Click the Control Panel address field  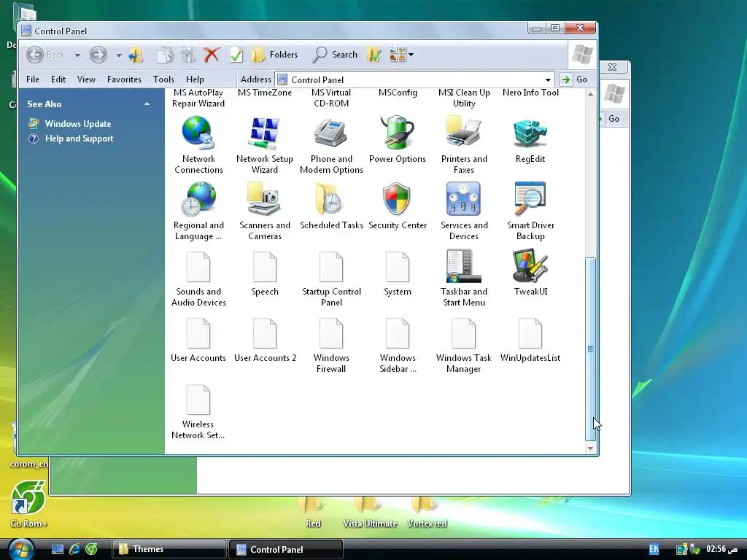414,79
